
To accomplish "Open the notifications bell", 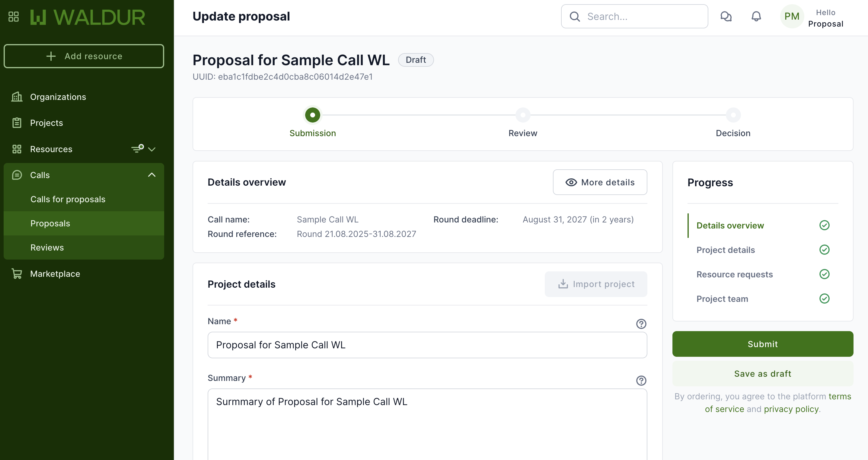I will pyautogui.click(x=756, y=17).
